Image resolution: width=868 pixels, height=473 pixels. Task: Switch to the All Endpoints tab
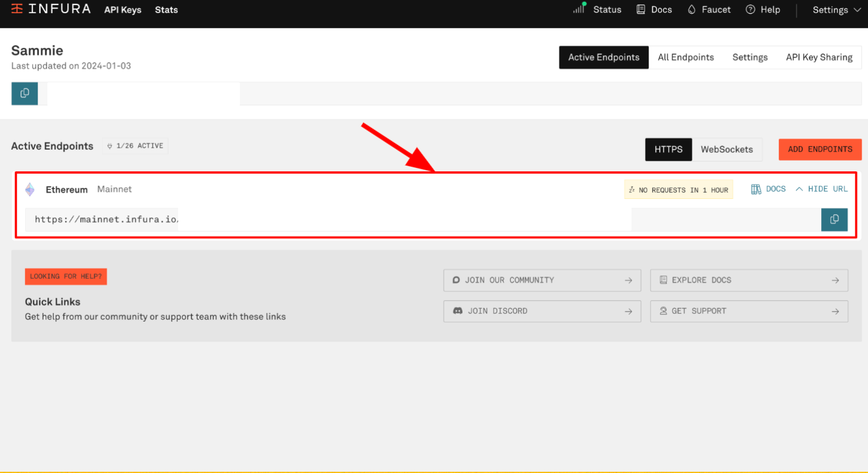coord(686,57)
